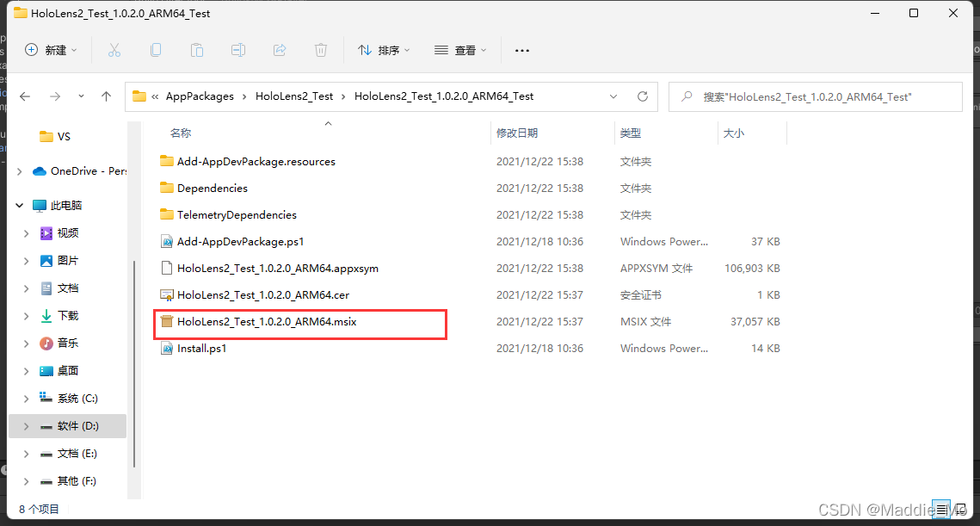This screenshot has width=980, height=526.
Task: Click the 106,903 KB size value
Action: (x=752, y=269)
